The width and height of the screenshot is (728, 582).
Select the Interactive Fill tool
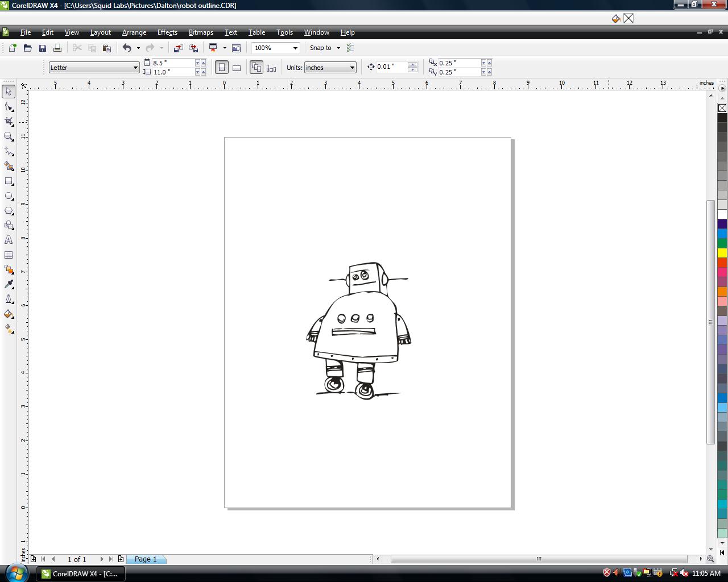9,329
